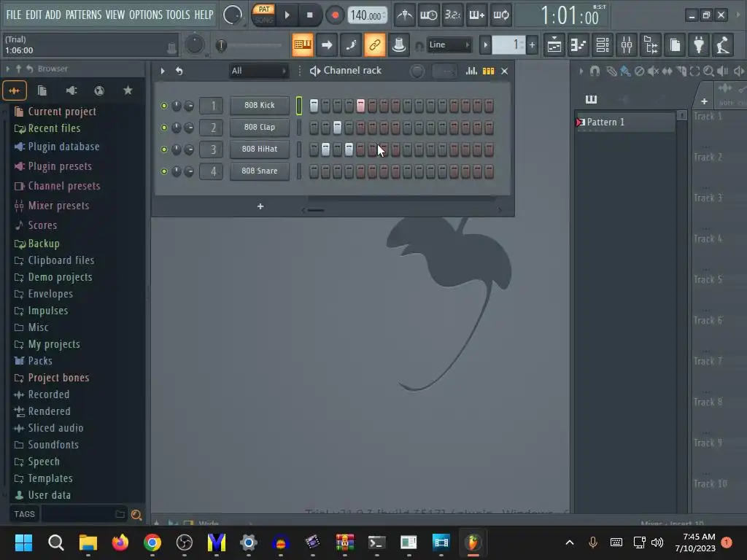Open the TOOLS menu
Viewport: 747px width, 560px height.
[178, 15]
